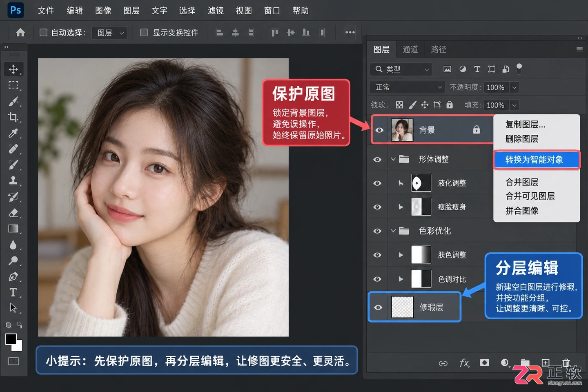This screenshot has width=588, height=392.
Task: Collapse the 色彩优化 group chevron
Action: pos(393,231)
